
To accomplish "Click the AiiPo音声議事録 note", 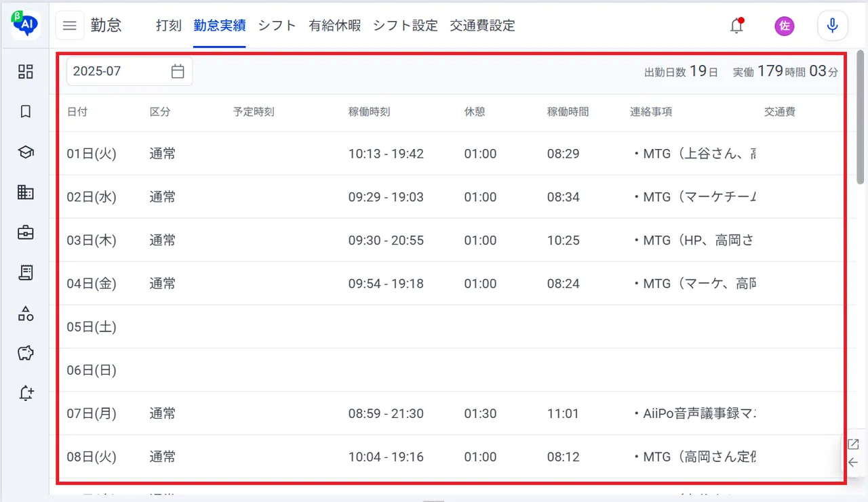I will (x=693, y=413).
